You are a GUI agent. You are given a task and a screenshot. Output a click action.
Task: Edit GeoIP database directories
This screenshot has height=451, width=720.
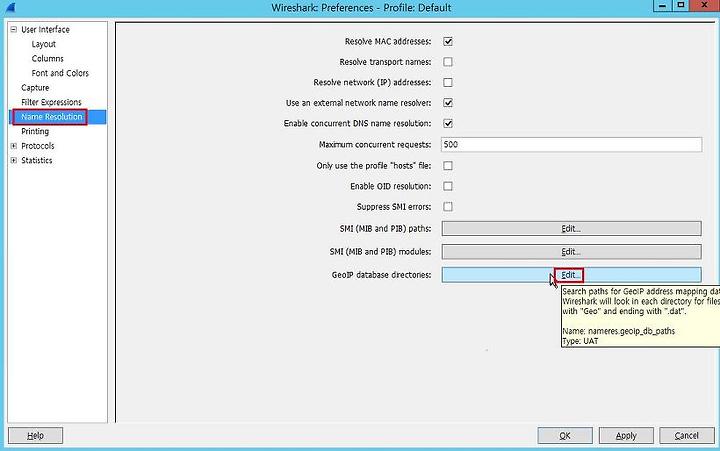(571, 275)
